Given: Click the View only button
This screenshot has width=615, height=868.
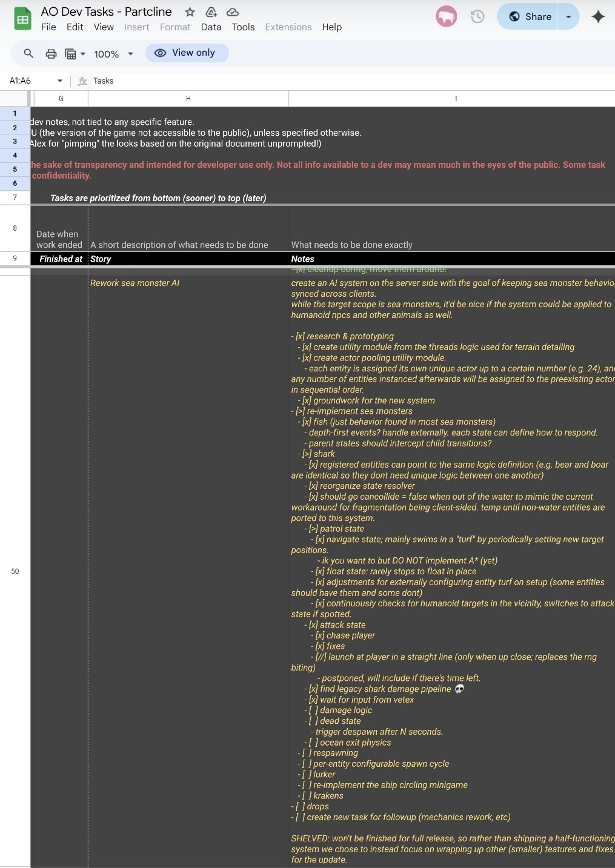Looking at the screenshot, I should 187,53.
